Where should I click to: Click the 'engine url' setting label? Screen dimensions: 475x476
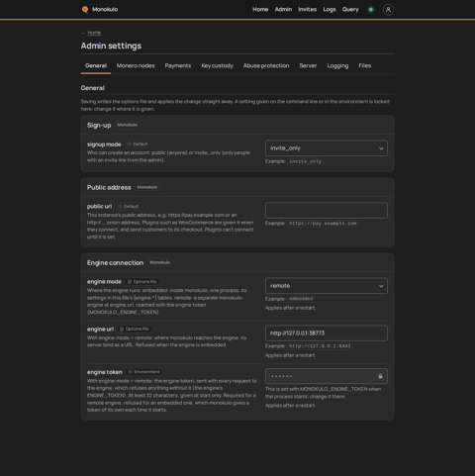[100, 330]
